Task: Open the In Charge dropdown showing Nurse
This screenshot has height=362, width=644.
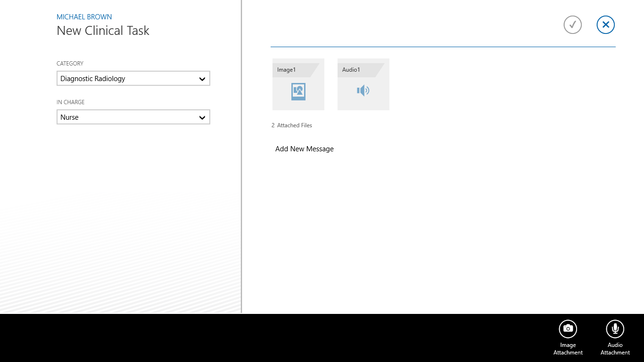Action: pos(133,117)
